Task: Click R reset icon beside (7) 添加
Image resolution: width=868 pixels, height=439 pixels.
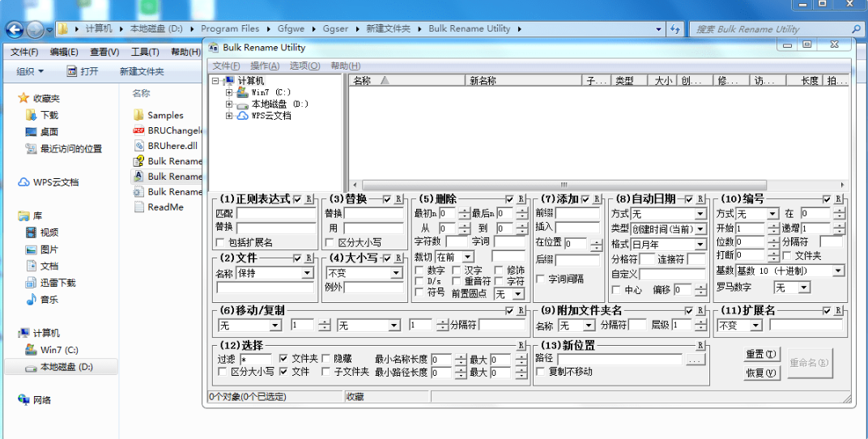Action: tap(597, 199)
